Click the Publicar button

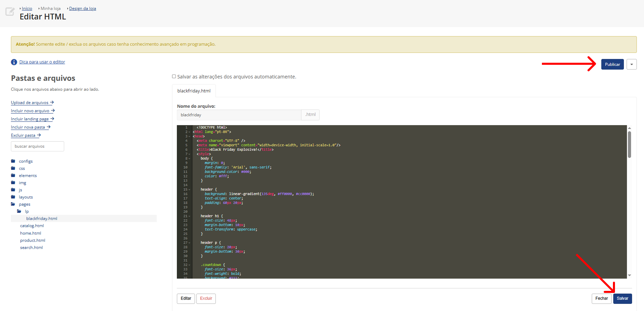pyautogui.click(x=613, y=64)
